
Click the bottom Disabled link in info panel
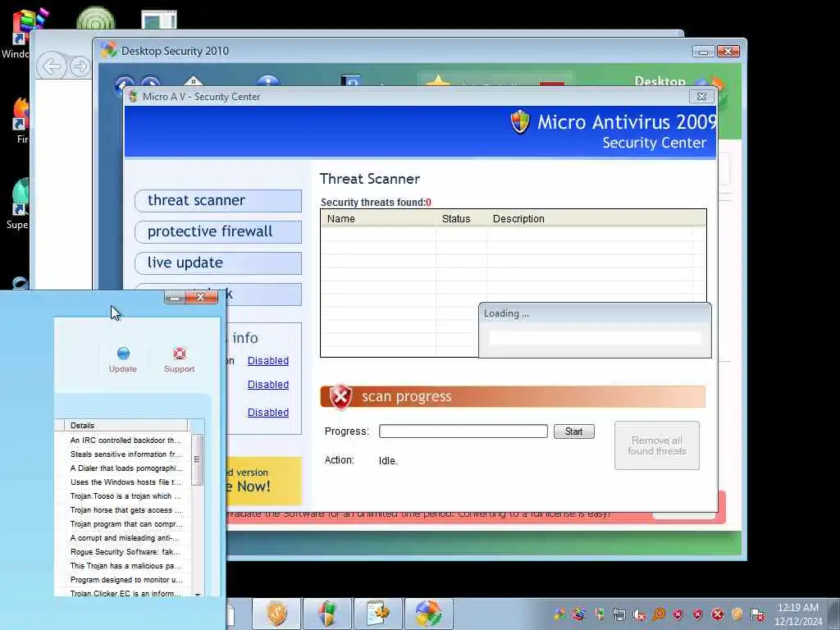point(268,412)
